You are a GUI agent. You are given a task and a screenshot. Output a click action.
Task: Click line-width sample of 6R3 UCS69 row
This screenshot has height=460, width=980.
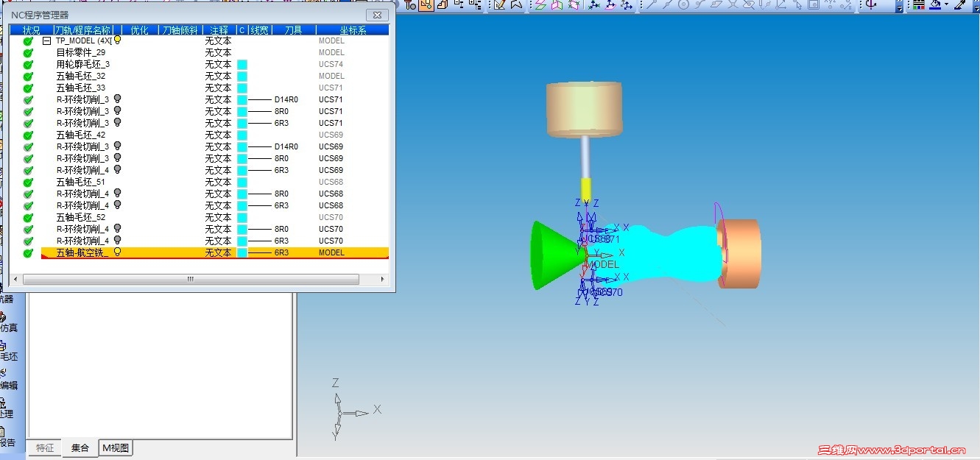click(260, 170)
